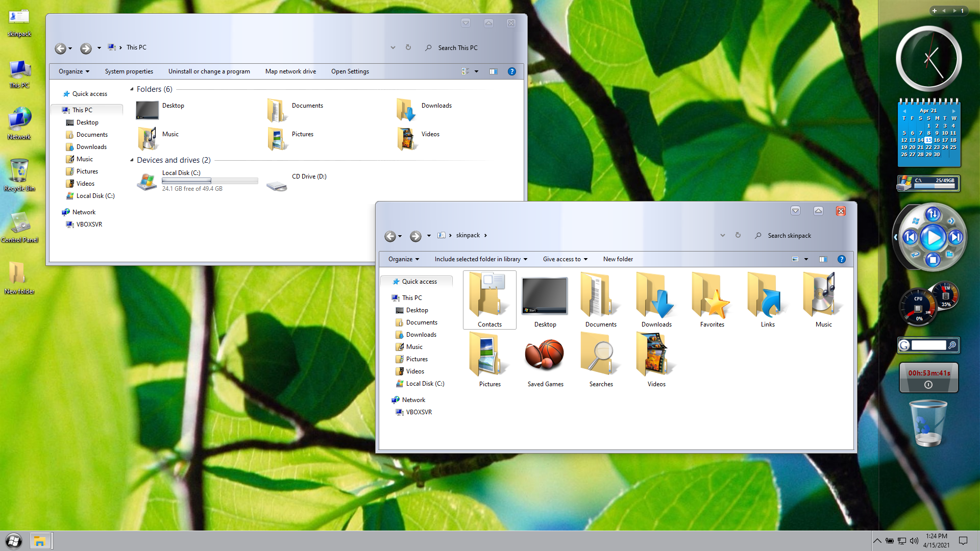Click Uninstall or change a program
Screen dimensions: 980x551
tap(209, 71)
